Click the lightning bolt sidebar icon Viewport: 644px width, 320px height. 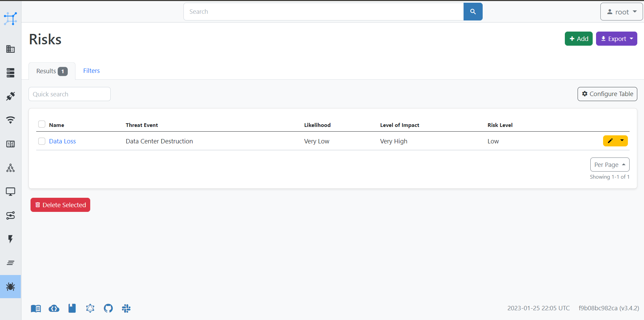pyautogui.click(x=10, y=239)
